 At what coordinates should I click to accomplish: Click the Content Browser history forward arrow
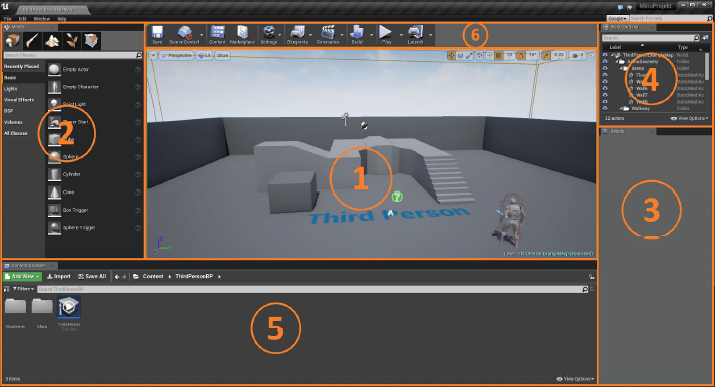click(x=124, y=276)
